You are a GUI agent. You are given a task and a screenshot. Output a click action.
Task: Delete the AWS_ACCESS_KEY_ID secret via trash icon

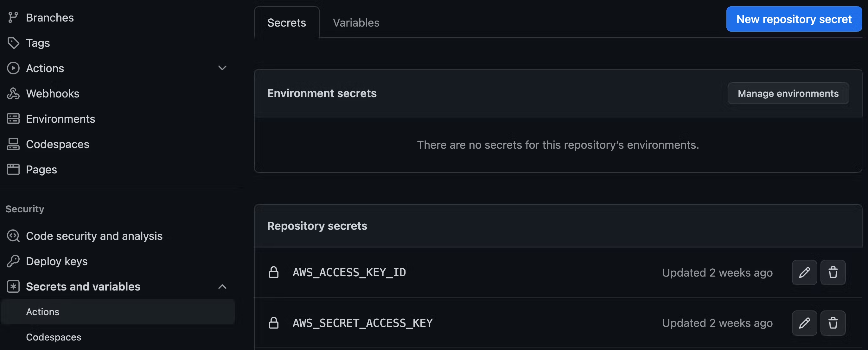pos(833,272)
